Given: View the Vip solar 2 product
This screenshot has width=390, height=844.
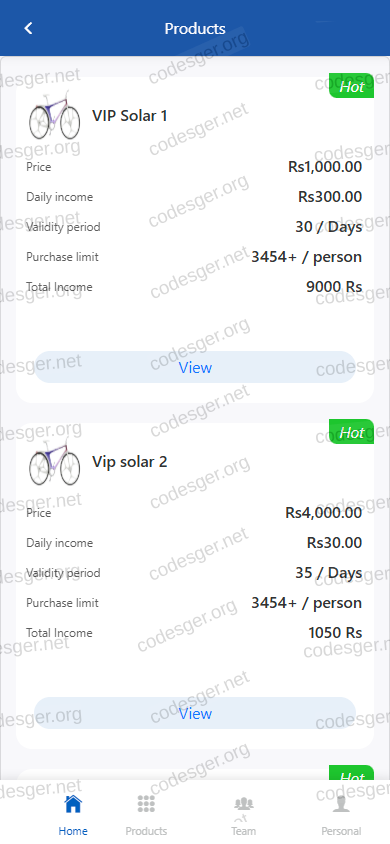Looking at the screenshot, I should [x=195, y=714].
